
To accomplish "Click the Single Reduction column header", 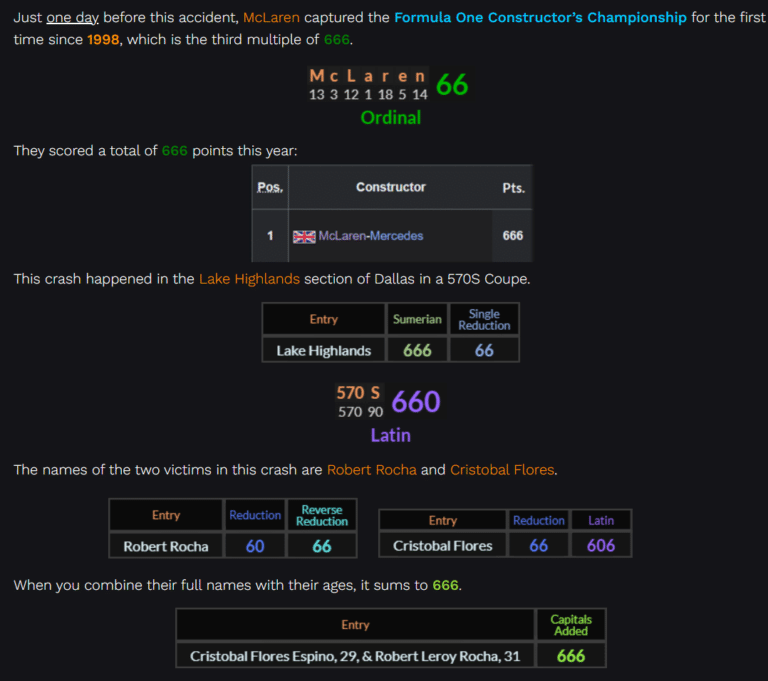I will point(484,319).
